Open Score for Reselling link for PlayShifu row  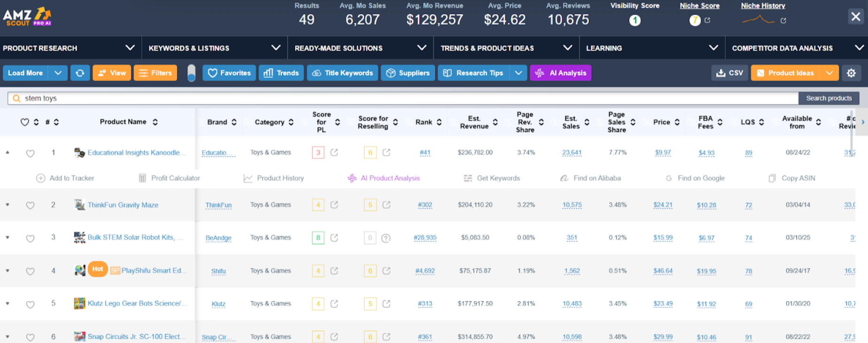386,271
